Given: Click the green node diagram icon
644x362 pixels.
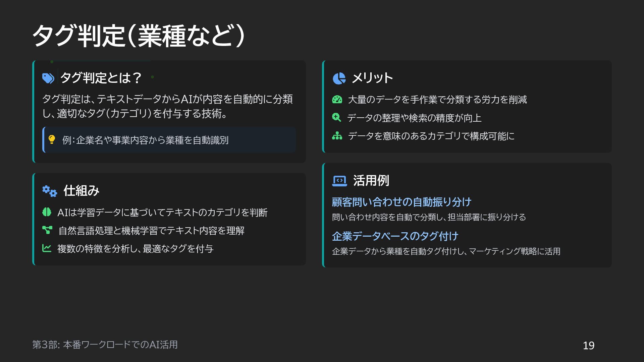Looking at the screenshot, I should (47, 230).
